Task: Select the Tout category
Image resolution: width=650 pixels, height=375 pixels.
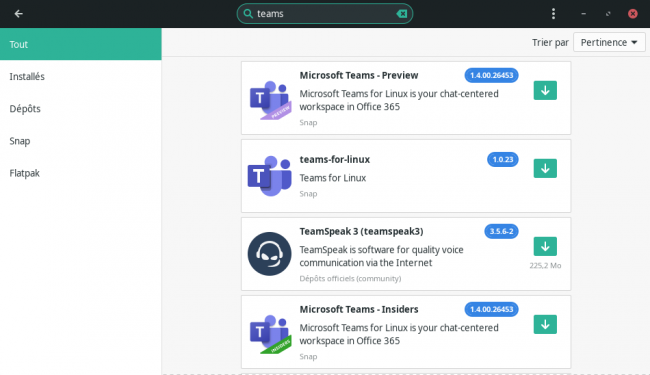Action: coord(81,44)
